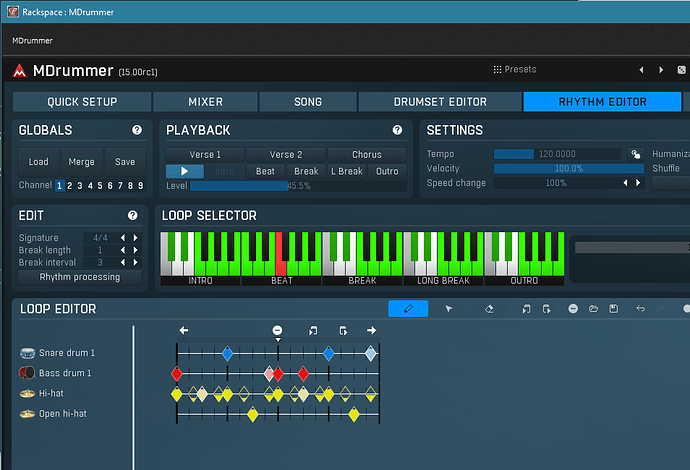Image resolution: width=690 pixels, height=470 pixels.
Task: Select channel 7
Action: click(120, 185)
